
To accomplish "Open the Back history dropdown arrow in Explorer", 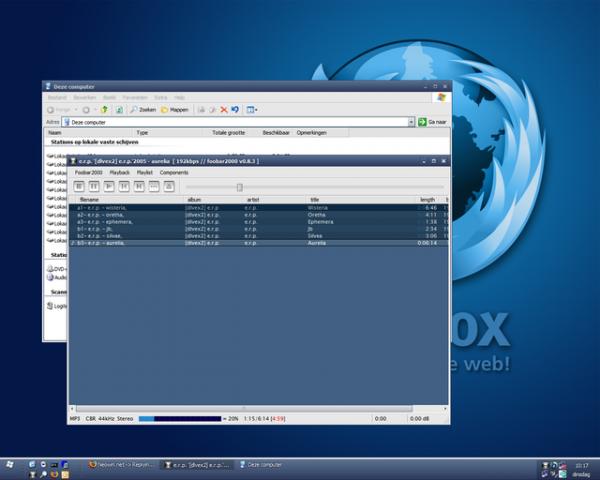I will (x=76, y=110).
